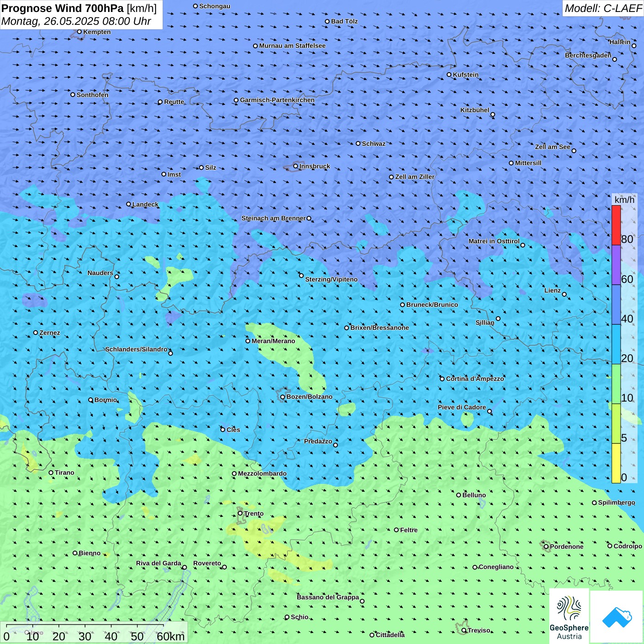This screenshot has width=644, height=644.
Task: Click the 'Berchtesgaden' label
Action: tap(588, 55)
